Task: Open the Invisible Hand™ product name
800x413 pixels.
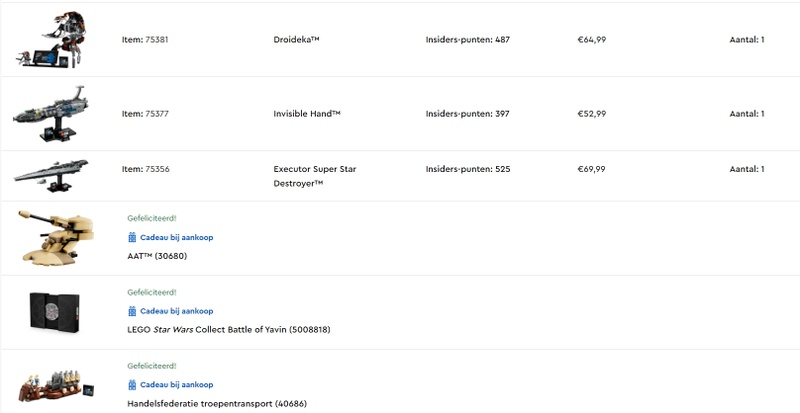Action: point(307,114)
